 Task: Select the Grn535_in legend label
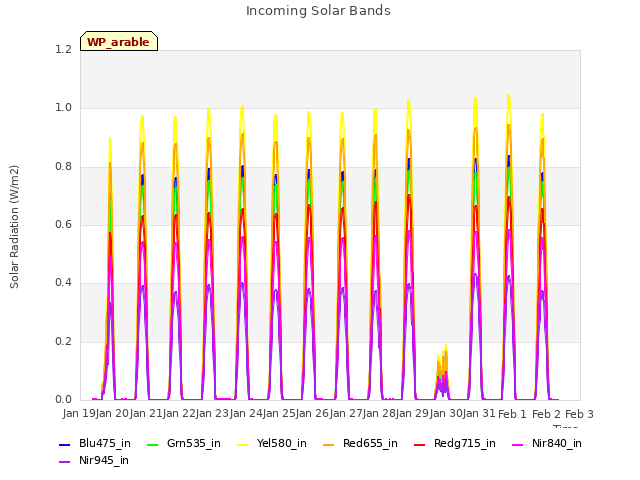tap(194, 444)
